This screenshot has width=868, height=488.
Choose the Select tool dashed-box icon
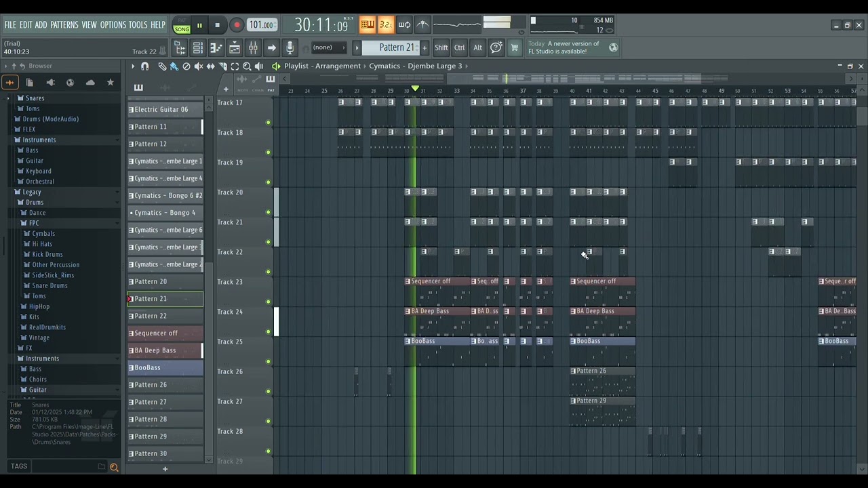tap(235, 66)
